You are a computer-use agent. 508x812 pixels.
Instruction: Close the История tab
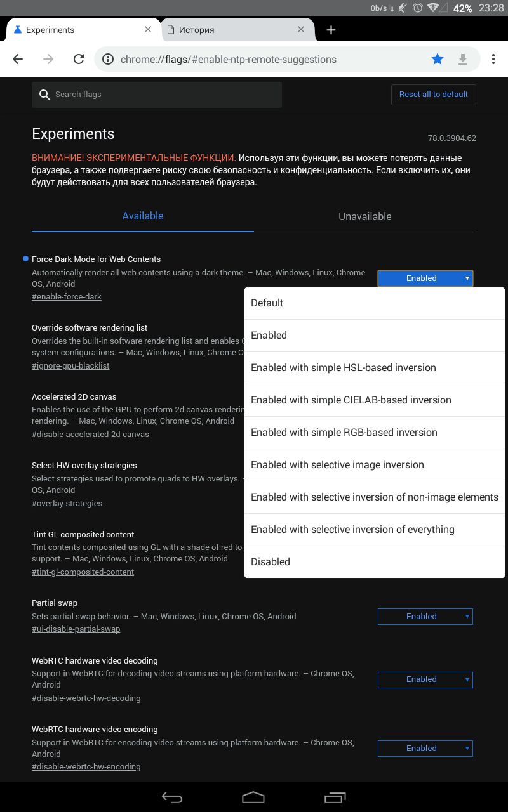(x=301, y=29)
